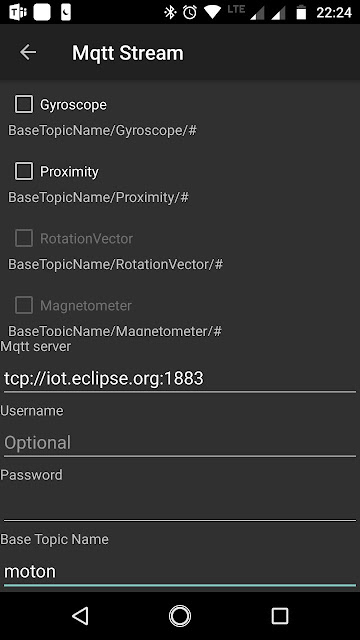
Task: Enable the Gyroscope checkbox
Action: (x=24, y=104)
